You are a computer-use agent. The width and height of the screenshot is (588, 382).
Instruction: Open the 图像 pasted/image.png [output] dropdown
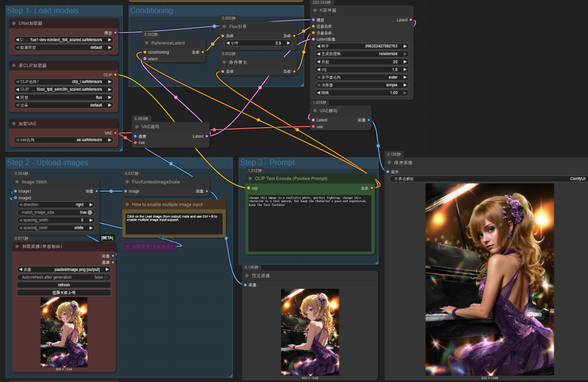coord(64,269)
